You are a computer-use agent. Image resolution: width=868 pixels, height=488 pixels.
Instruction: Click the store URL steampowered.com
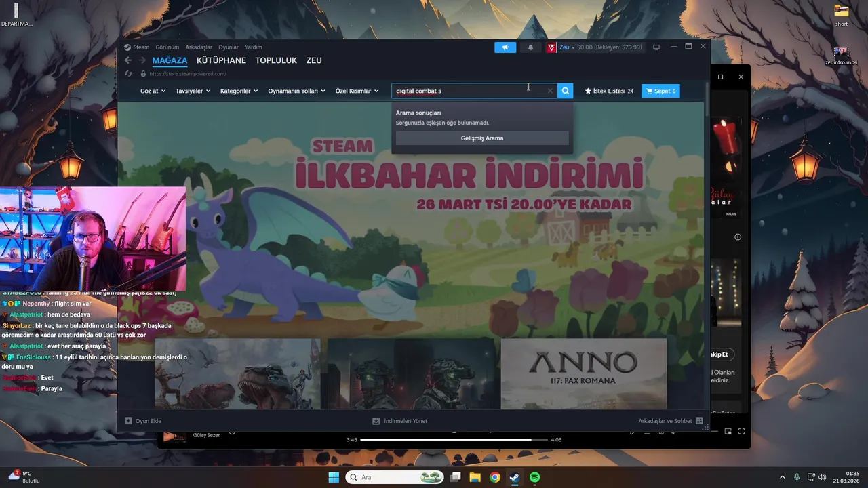[188, 74]
